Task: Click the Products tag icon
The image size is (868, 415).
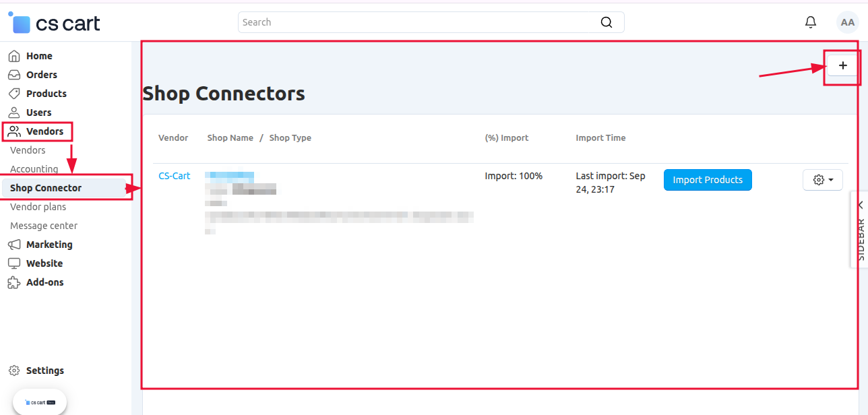Action: pos(14,94)
